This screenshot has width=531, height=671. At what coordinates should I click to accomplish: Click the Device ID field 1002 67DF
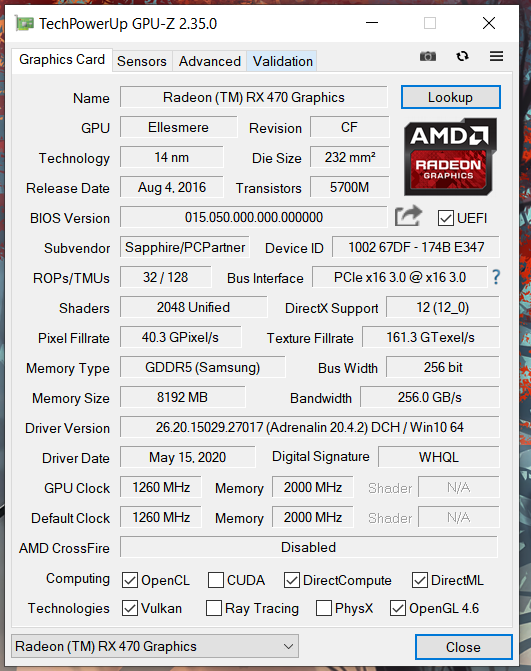pos(416,247)
